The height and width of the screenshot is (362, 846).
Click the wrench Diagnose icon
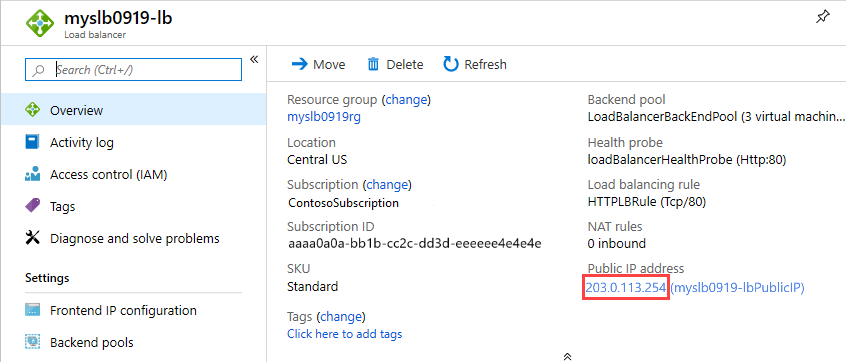pos(32,238)
